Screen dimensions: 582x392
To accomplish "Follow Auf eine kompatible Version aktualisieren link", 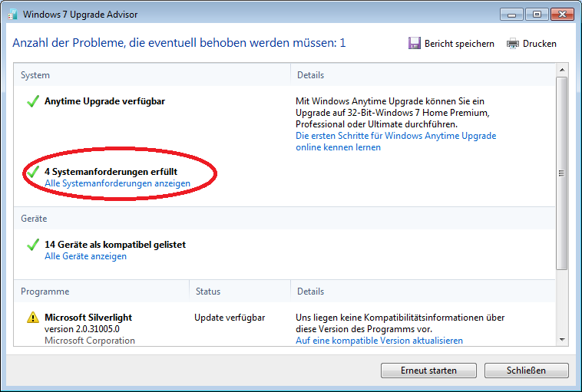I will [379, 341].
